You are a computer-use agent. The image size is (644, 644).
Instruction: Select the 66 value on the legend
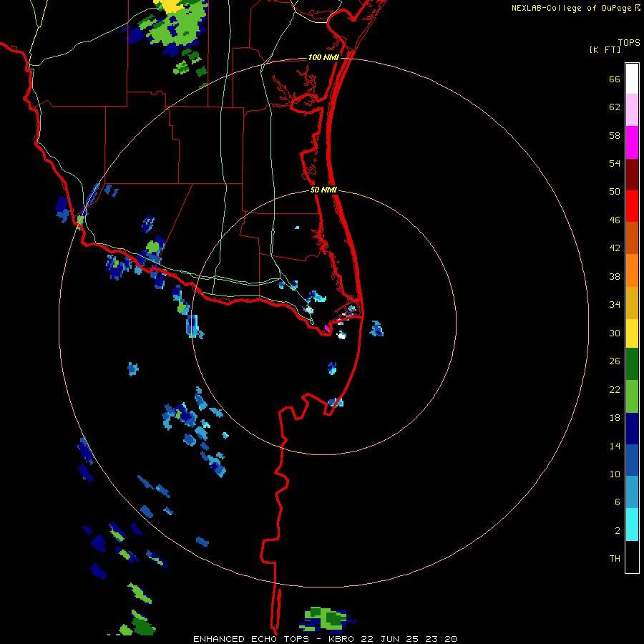[615, 79]
